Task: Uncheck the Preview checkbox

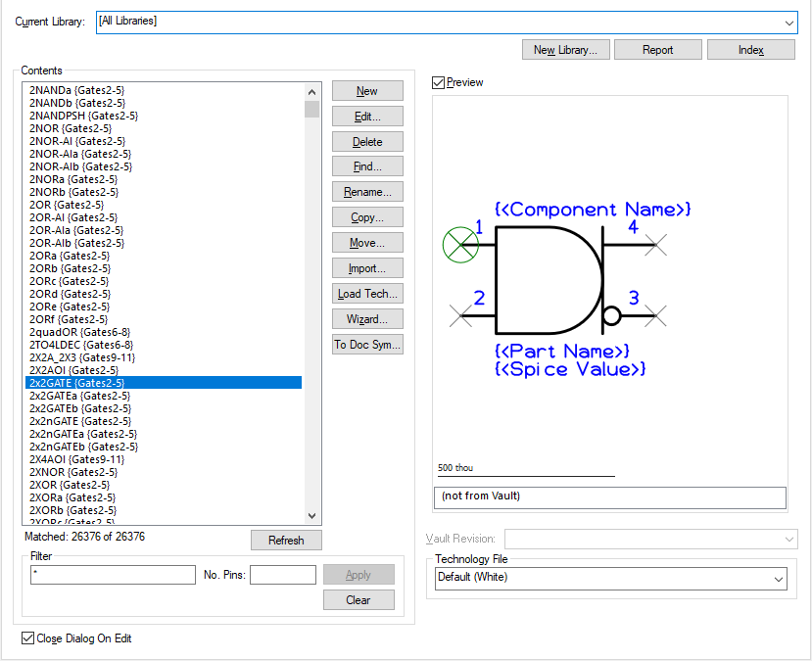Action: click(439, 83)
